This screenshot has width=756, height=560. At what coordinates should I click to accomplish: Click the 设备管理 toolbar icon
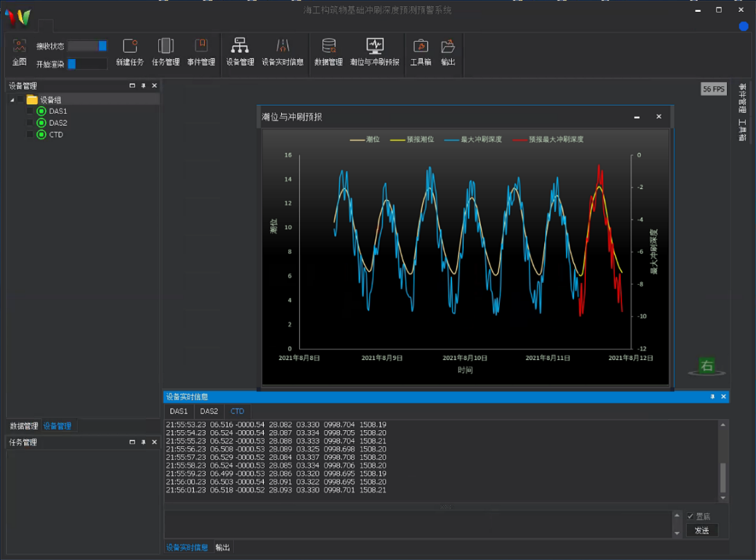point(240,46)
